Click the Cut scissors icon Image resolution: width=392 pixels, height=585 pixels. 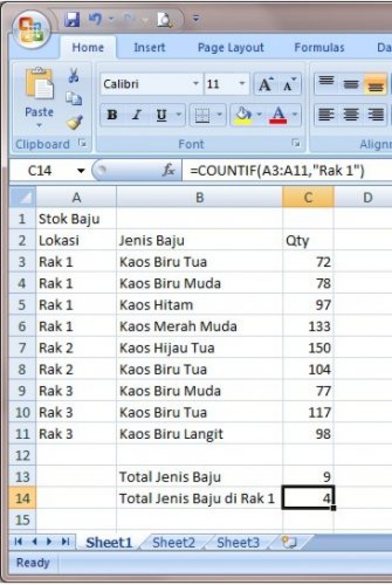74,75
